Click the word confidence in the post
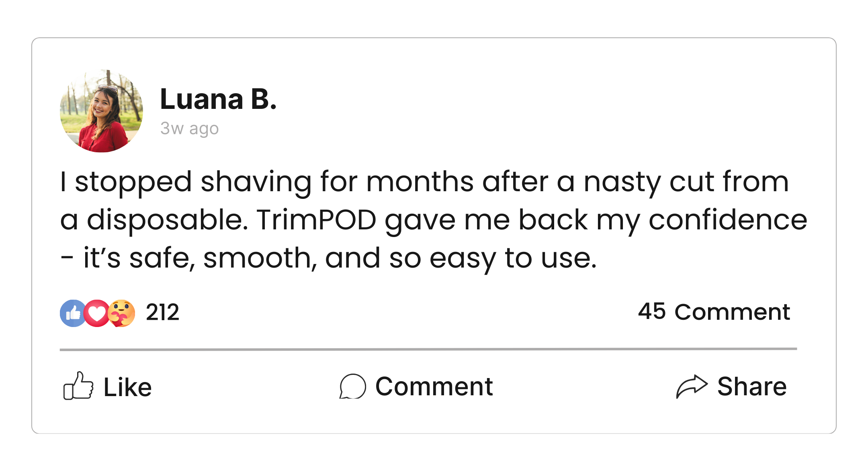The image size is (868, 464). tap(727, 220)
